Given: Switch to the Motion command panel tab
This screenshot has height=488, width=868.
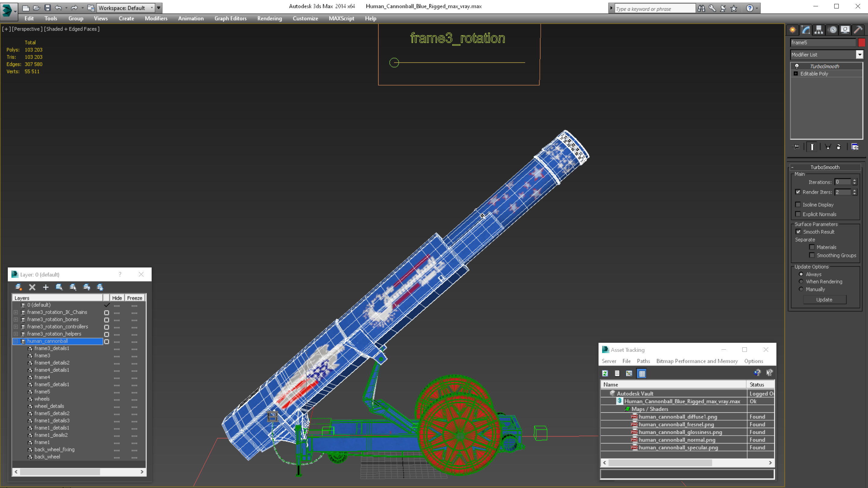Looking at the screenshot, I should click(832, 30).
